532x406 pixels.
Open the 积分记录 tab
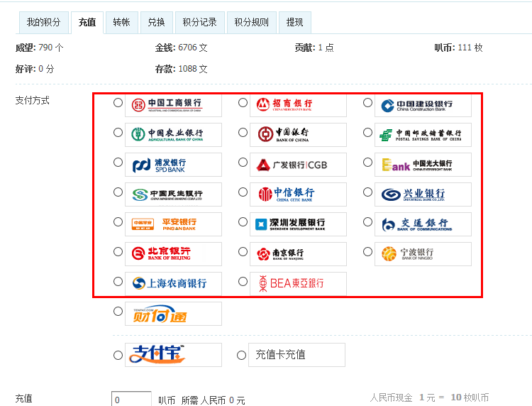point(200,23)
